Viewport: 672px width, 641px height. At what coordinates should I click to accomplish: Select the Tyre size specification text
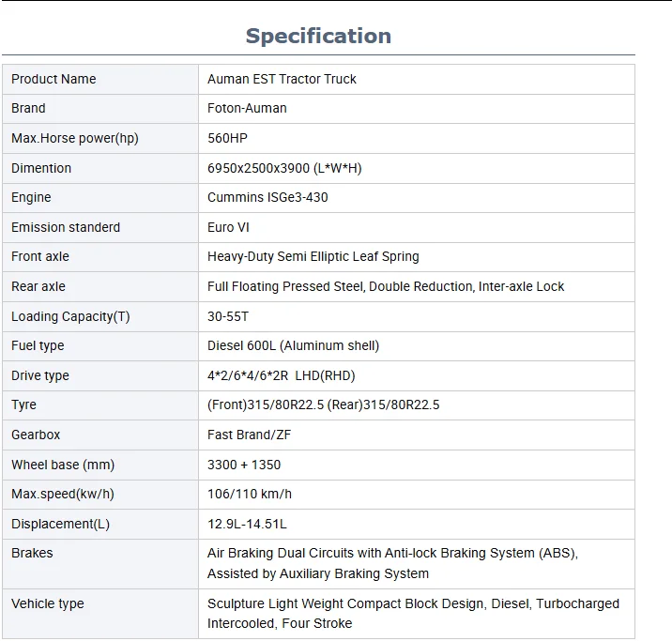(323, 404)
